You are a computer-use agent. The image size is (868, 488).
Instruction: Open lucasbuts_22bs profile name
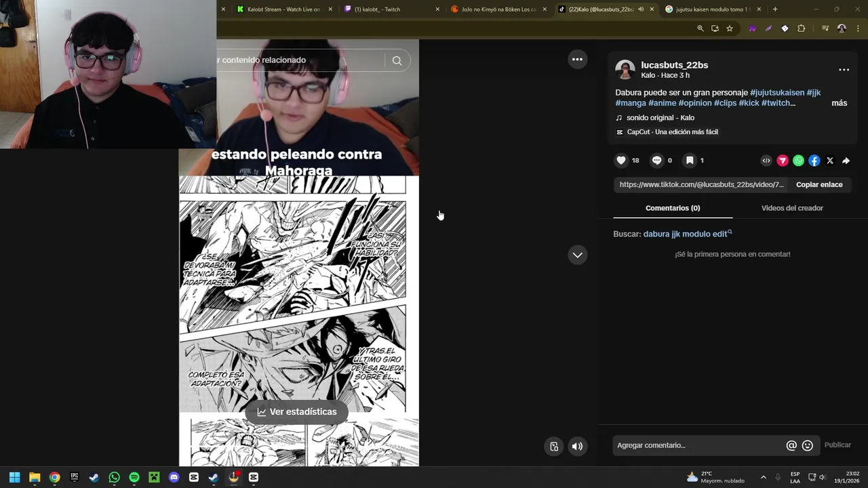674,65
